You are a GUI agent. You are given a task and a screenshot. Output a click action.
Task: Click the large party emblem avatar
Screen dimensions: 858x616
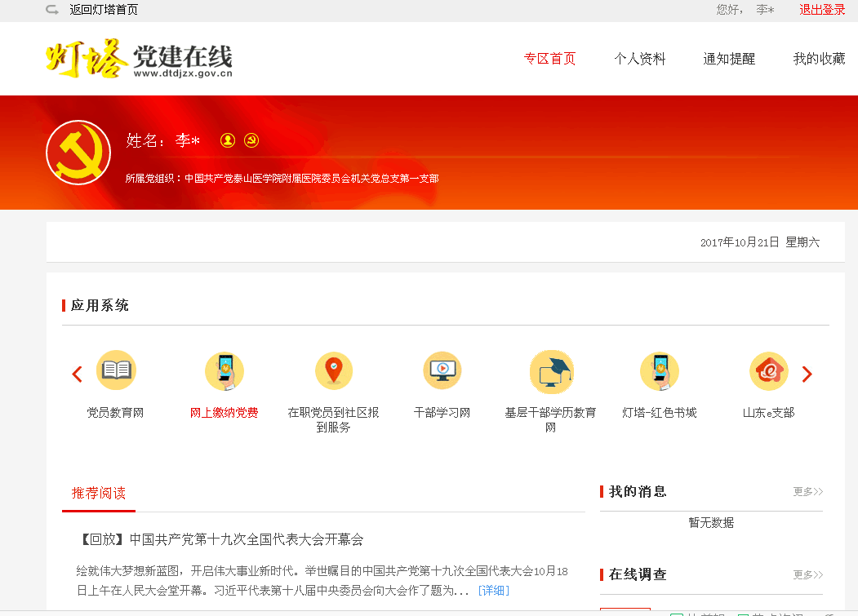click(x=78, y=153)
